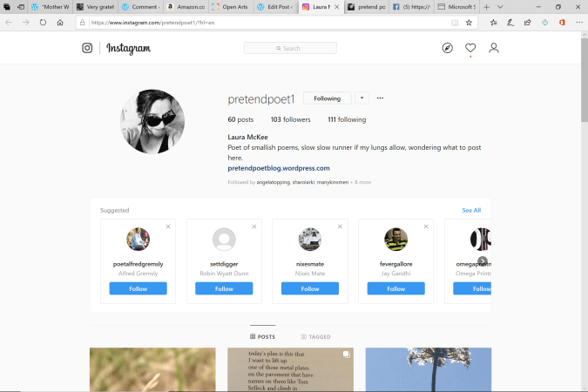Toggle the Following button for pretendpoet1
The width and height of the screenshot is (588, 392).
tap(327, 98)
